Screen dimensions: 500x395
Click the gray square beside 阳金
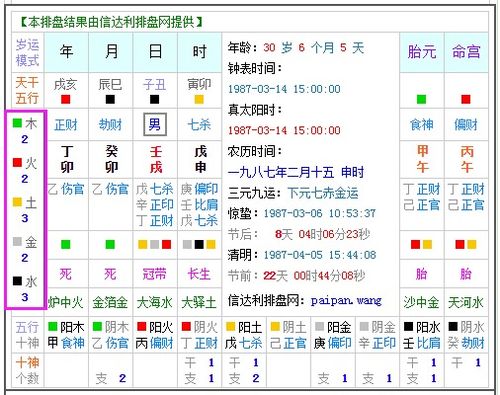pyautogui.click(x=320, y=326)
